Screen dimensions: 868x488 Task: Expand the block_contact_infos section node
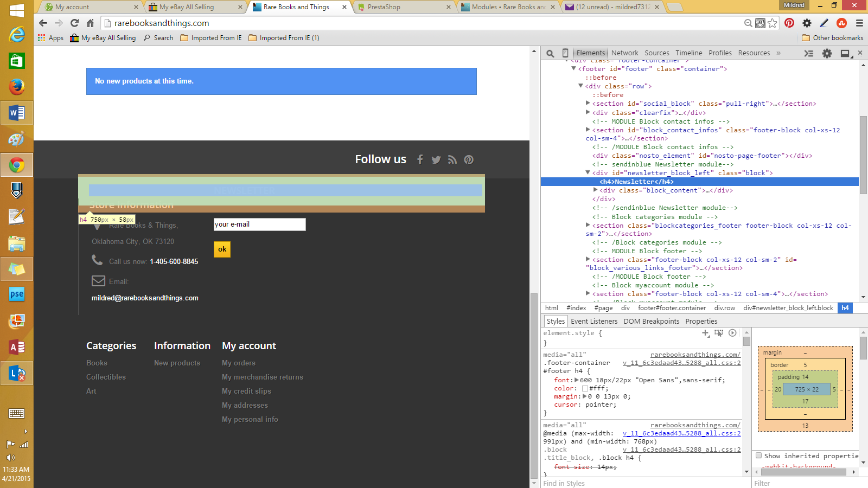(x=588, y=130)
